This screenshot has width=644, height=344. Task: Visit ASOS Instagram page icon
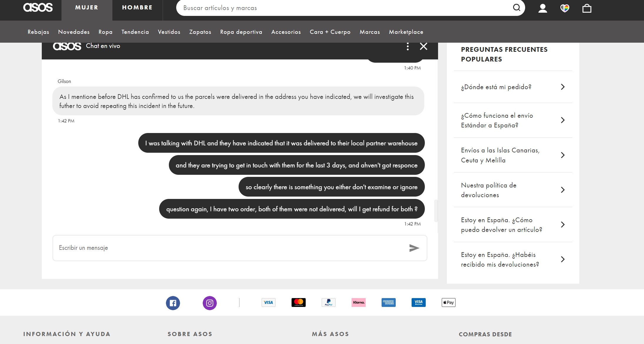click(209, 303)
